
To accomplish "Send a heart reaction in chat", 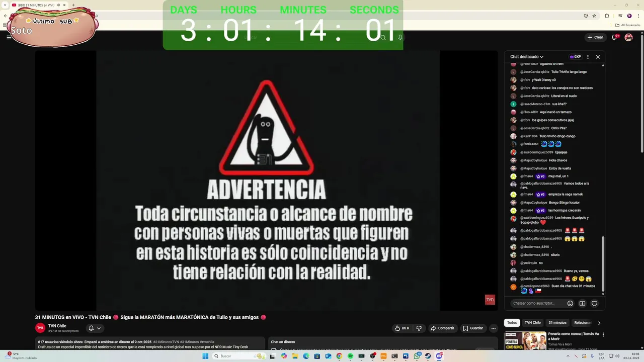I will pyautogui.click(x=594, y=303).
